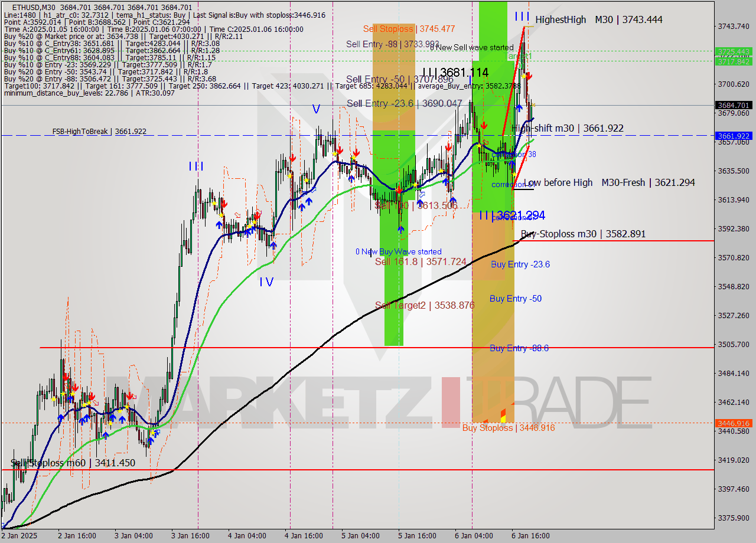
Task: Select the '0 New Buy Wave started' annotation
Action: (398, 251)
